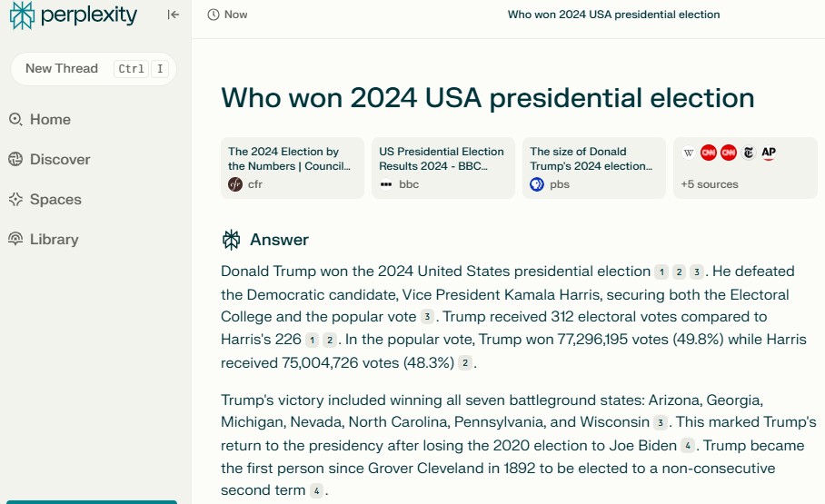Open the Library section
Screen dimensions: 825x504
click(44, 240)
